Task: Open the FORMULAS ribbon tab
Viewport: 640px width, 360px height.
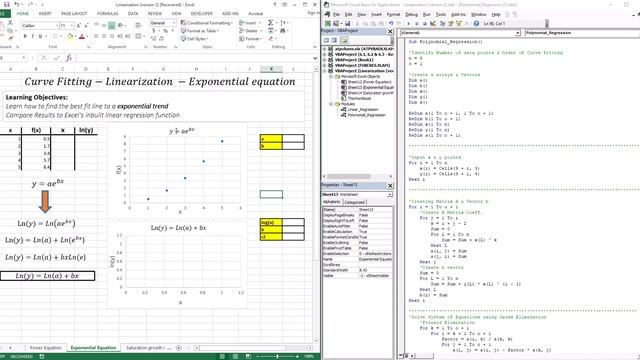Action: [x=107, y=13]
